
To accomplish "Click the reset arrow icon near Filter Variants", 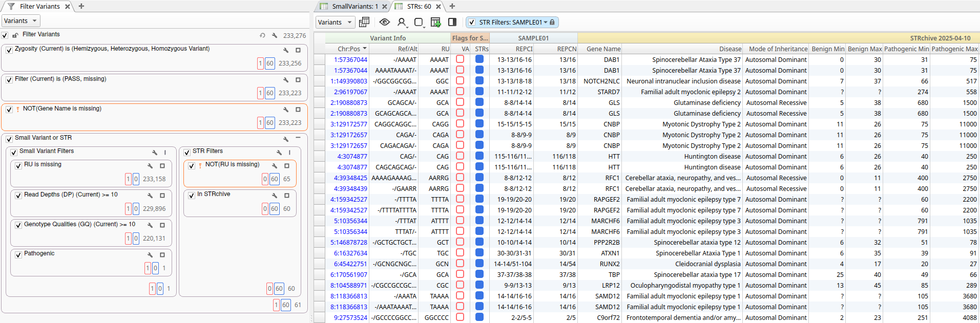I will point(262,35).
